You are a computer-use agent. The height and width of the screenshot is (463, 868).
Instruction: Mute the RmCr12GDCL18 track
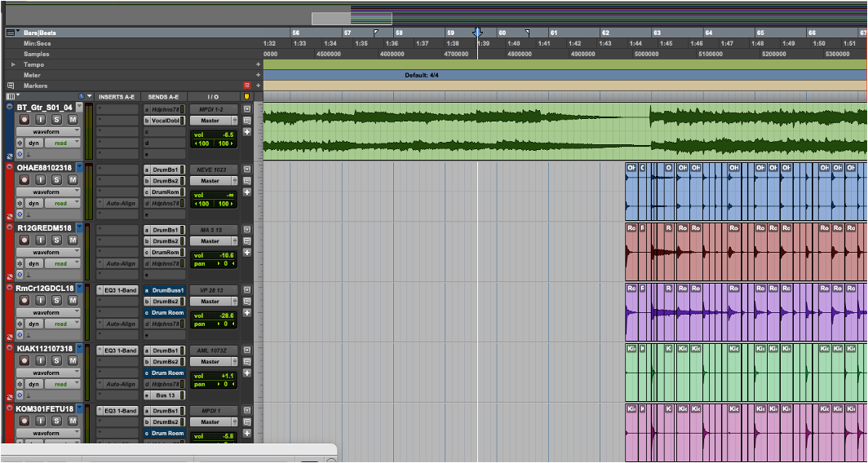pyautogui.click(x=73, y=300)
